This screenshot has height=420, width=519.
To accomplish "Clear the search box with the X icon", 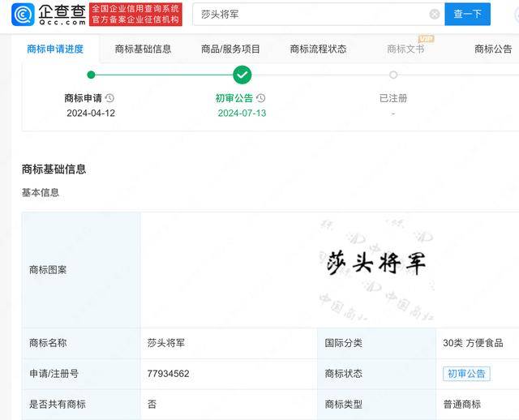I will [435, 14].
